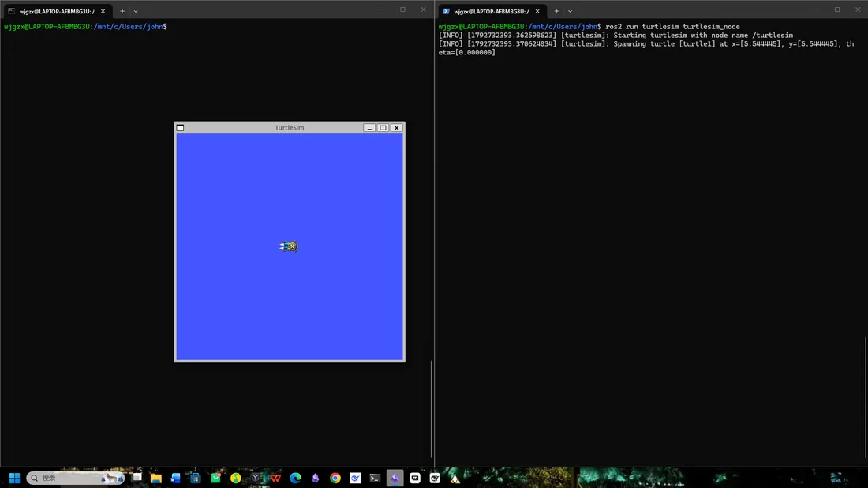Click the right terminal tab's PowerShell icon
Screen dimensions: 868x488
446,11
